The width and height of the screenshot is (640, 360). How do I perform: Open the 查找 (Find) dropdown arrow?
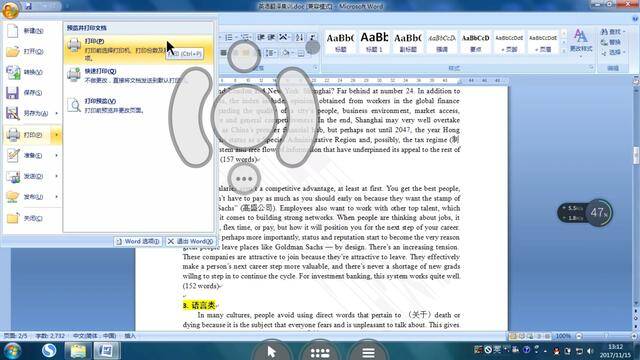pyautogui.click(x=624, y=31)
